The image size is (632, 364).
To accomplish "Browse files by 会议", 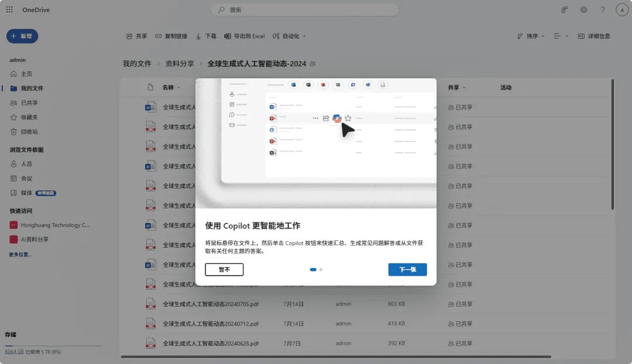I will point(22,178).
